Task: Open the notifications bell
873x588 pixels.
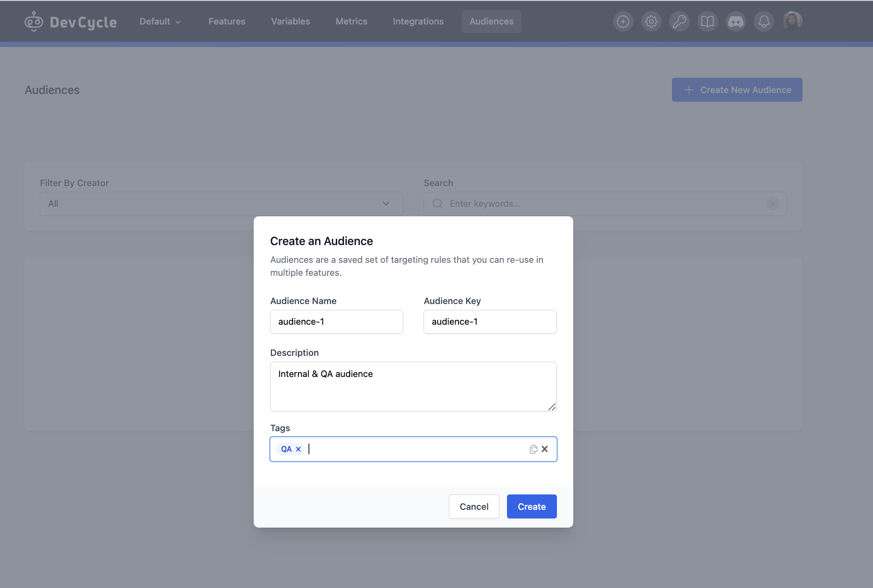Action: click(x=764, y=21)
